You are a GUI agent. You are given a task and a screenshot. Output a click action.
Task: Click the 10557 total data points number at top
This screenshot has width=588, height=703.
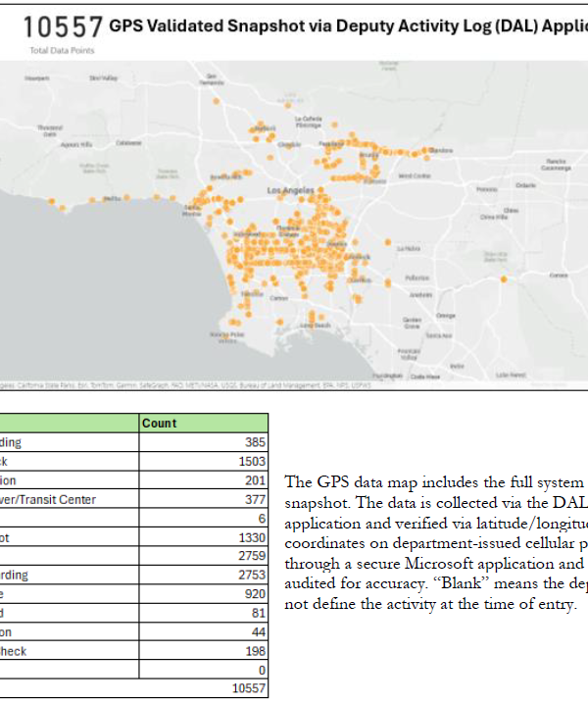point(63,25)
